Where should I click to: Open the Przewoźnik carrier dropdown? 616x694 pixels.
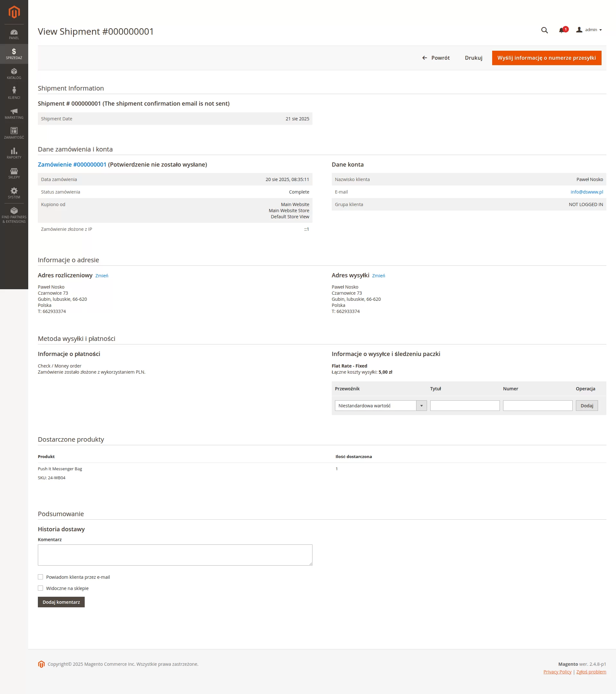point(381,405)
